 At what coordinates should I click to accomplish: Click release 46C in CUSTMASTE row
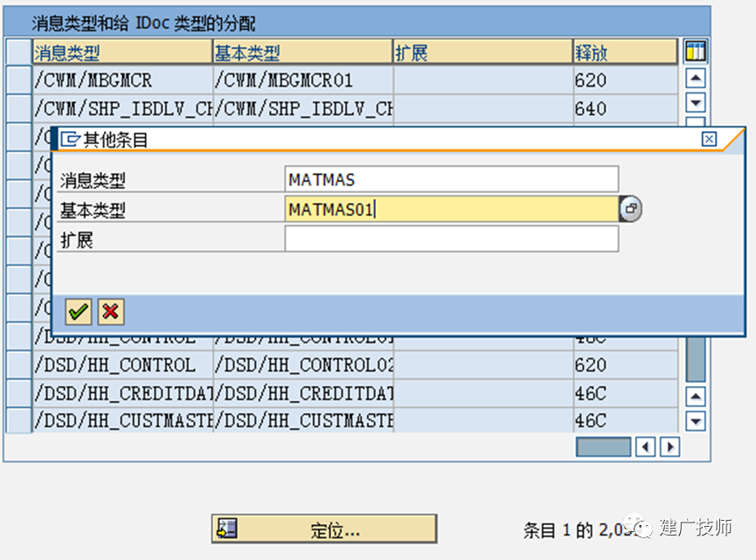(626, 421)
